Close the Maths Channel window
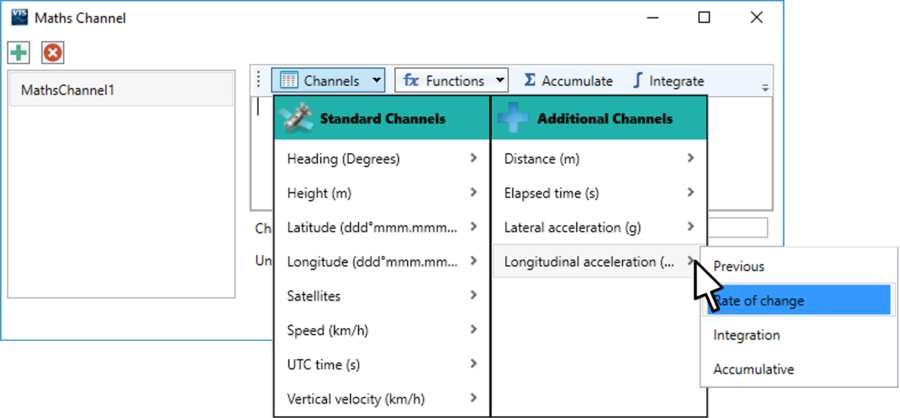Image resolution: width=900 pixels, height=418 pixels. click(x=757, y=18)
